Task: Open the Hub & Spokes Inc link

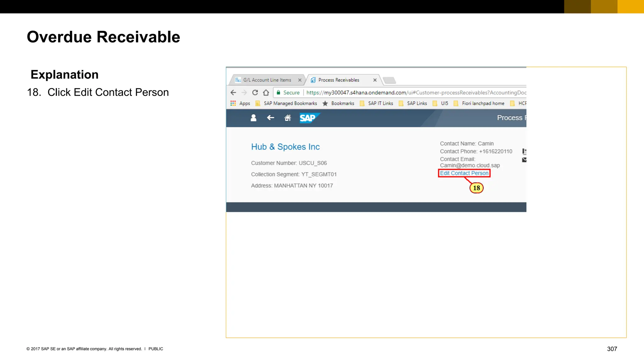Action: click(285, 147)
